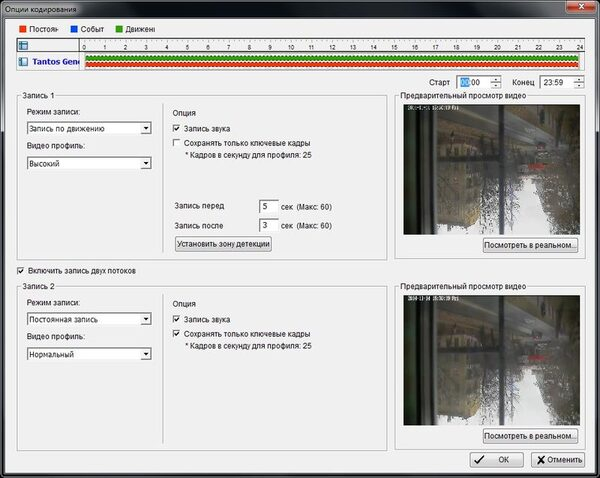The height and width of the screenshot is (478, 600).
Task: Disable Сохранять только ключевые кадры in Запись 2
Action: [176, 333]
